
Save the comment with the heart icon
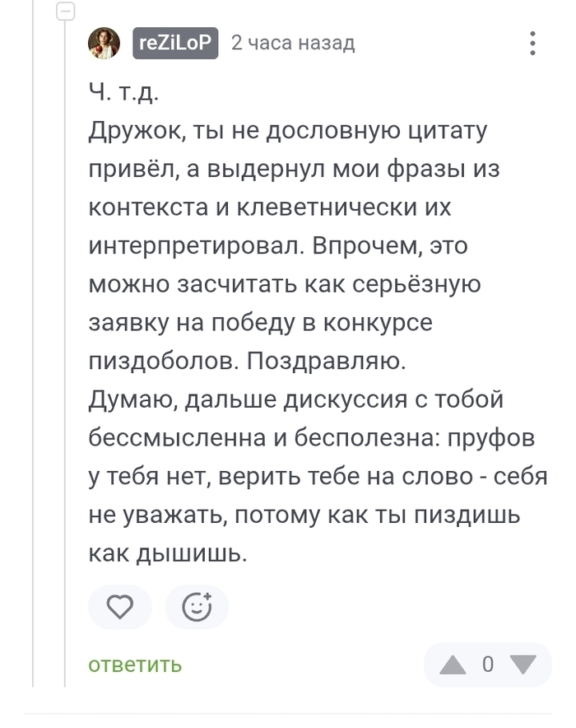point(120,608)
